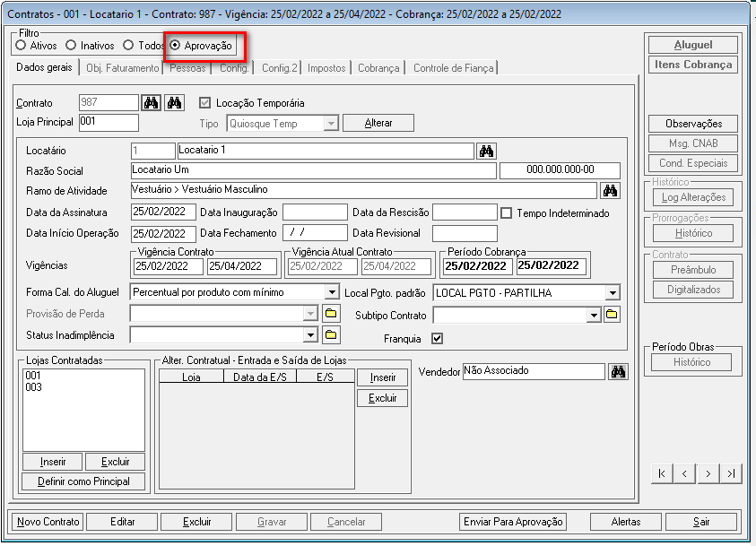Image resolution: width=756 pixels, height=546 pixels.
Task: Click the second binoculars icon beside Contrato field
Action: 174,102
